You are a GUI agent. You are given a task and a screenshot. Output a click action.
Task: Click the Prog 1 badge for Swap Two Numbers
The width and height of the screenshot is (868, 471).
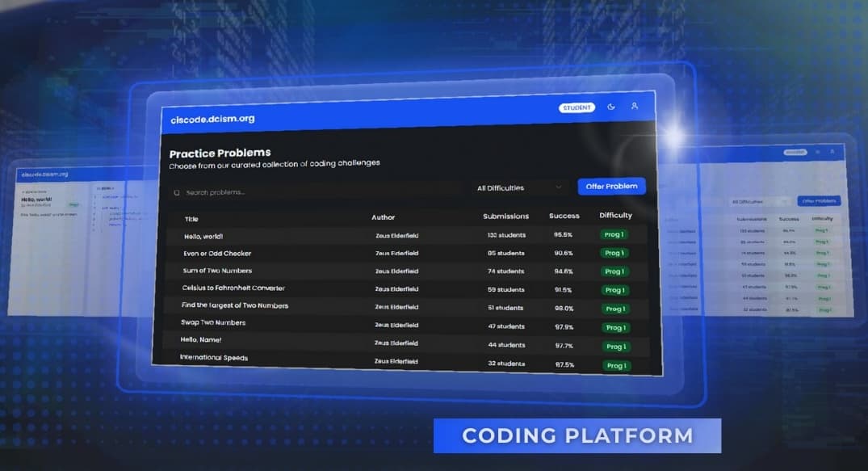pos(615,328)
